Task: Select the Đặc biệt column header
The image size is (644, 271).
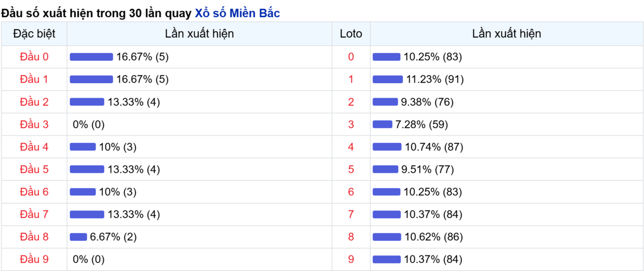Action: 34,34
